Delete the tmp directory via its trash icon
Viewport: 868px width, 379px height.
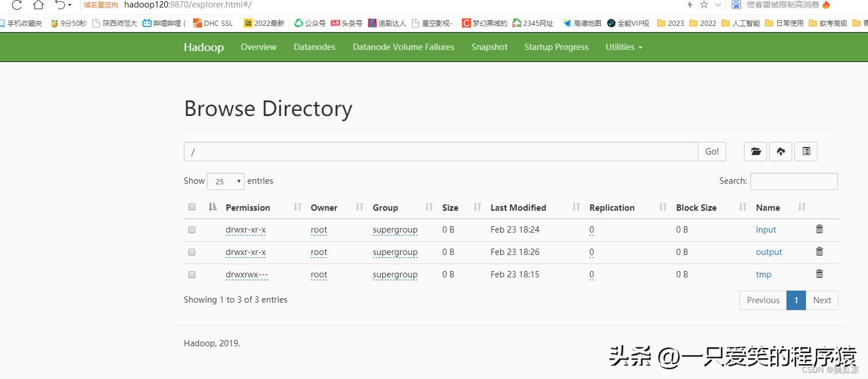click(x=819, y=274)
